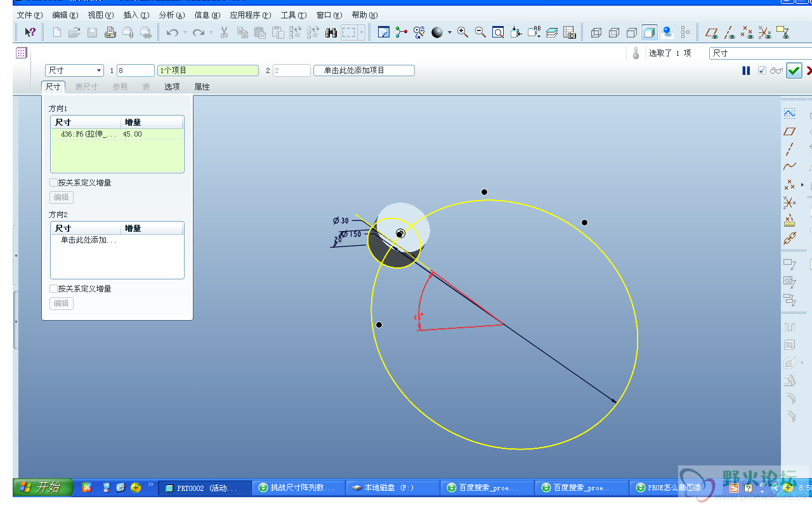The image size is (812, 508).
Task: Pause the pattern tool with pause icon
Action: [746, 70]
